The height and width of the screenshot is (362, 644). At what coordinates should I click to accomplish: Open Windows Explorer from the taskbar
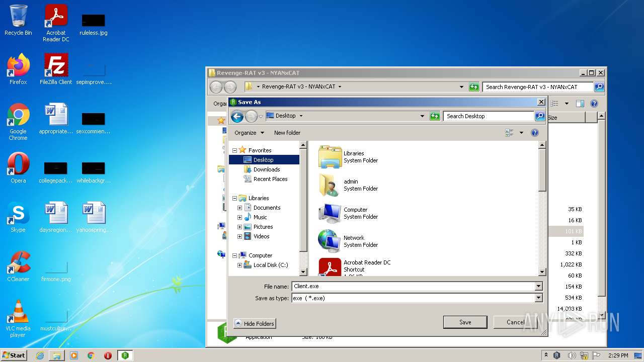pyautogui.click(x=57, y=355)
